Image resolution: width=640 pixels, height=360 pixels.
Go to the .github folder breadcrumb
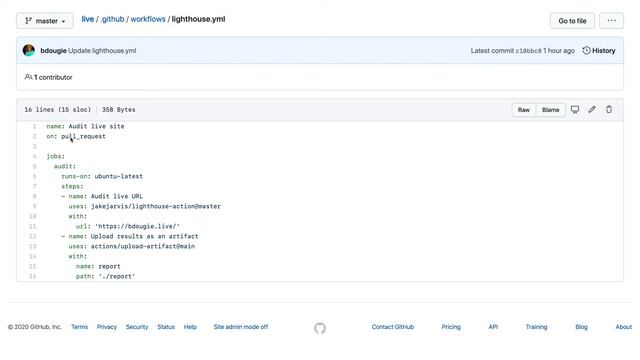(x=112, y=19)
